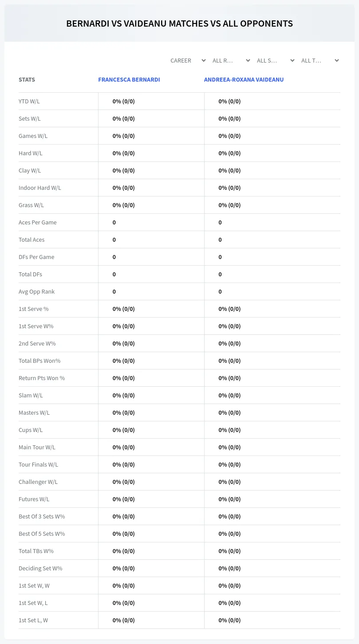The image size is (359, 644).
Task: Click the 1st Serve % row label
Action: click(x=34, y=309)
